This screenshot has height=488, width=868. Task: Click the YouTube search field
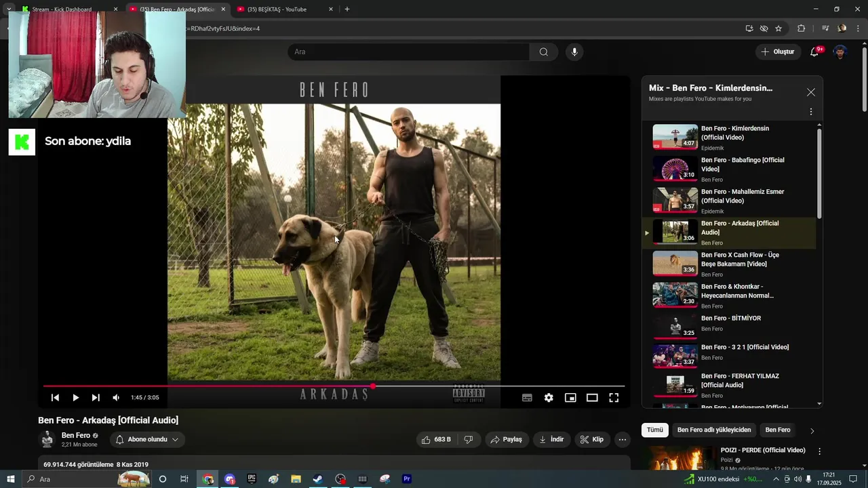tap(408, 52)
